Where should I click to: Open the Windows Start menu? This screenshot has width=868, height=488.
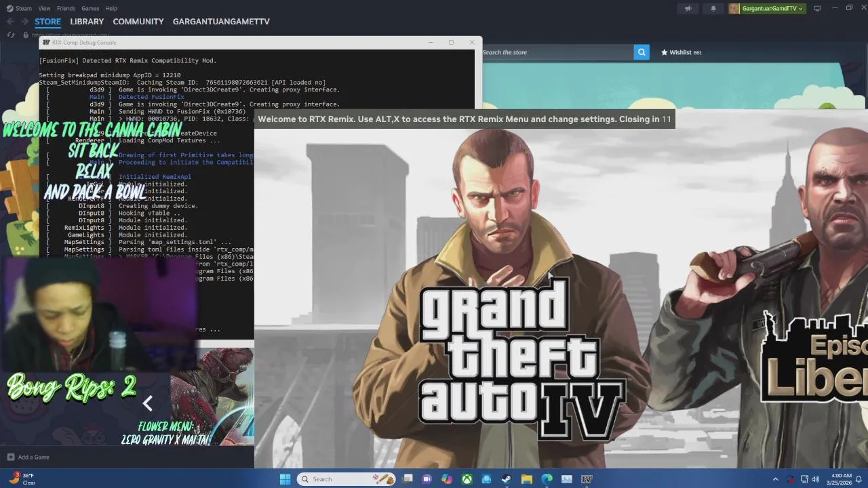(x=285, y=479)
